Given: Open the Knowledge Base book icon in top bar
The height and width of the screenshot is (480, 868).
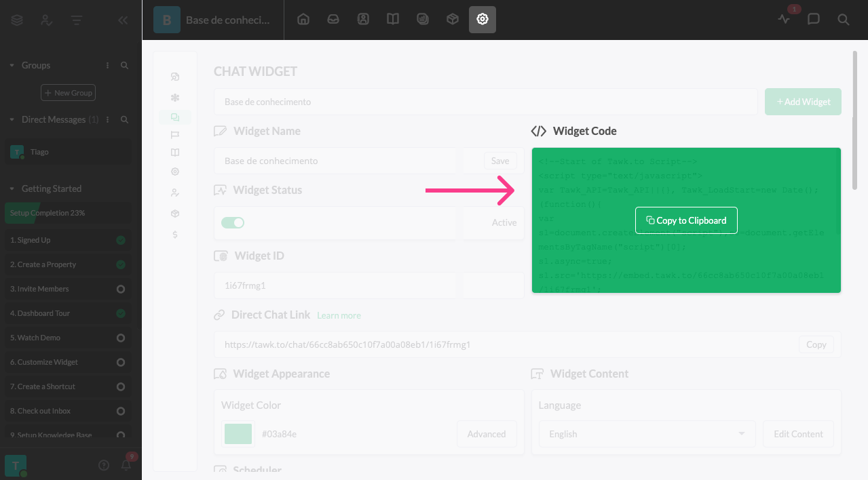Looking at the screenshot, I should (x=393, y=20).
